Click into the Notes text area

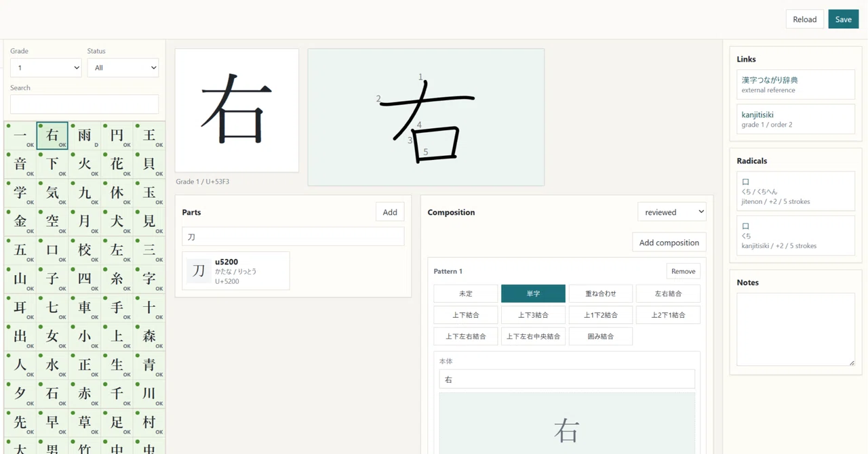[x=795, y=329]
